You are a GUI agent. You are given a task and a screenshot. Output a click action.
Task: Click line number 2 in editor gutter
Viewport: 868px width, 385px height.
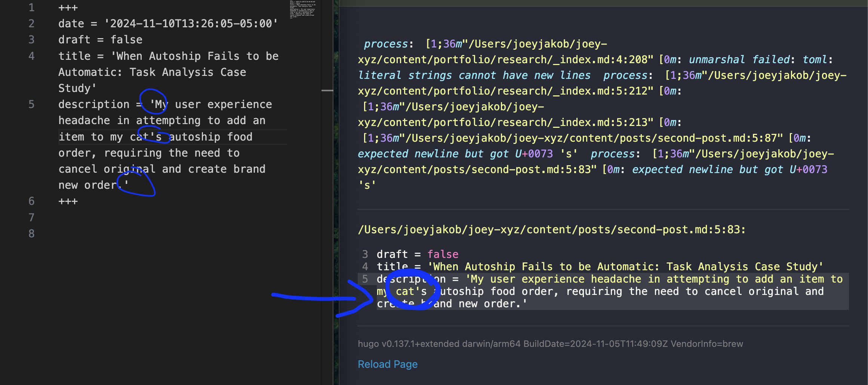click(x=31, y=24)
